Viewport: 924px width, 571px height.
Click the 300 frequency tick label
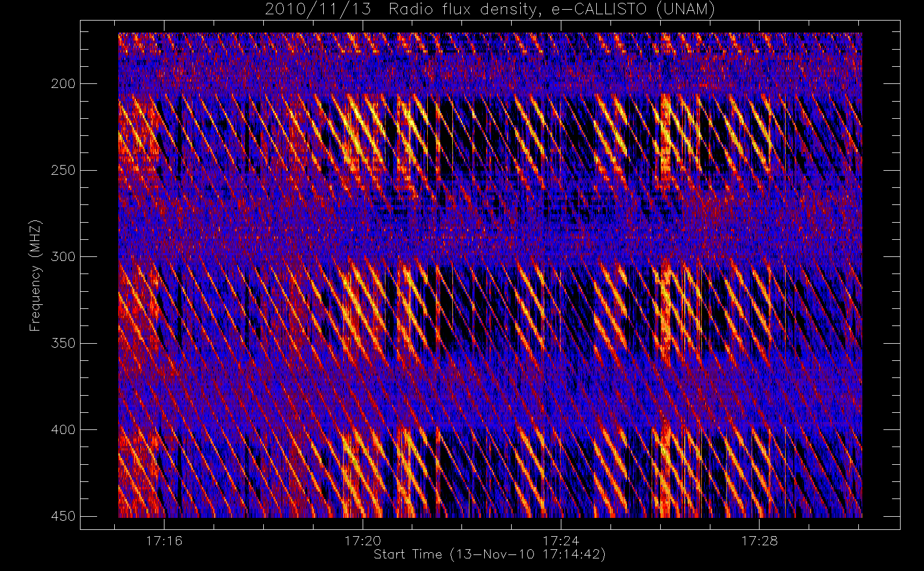click(63, 257)
